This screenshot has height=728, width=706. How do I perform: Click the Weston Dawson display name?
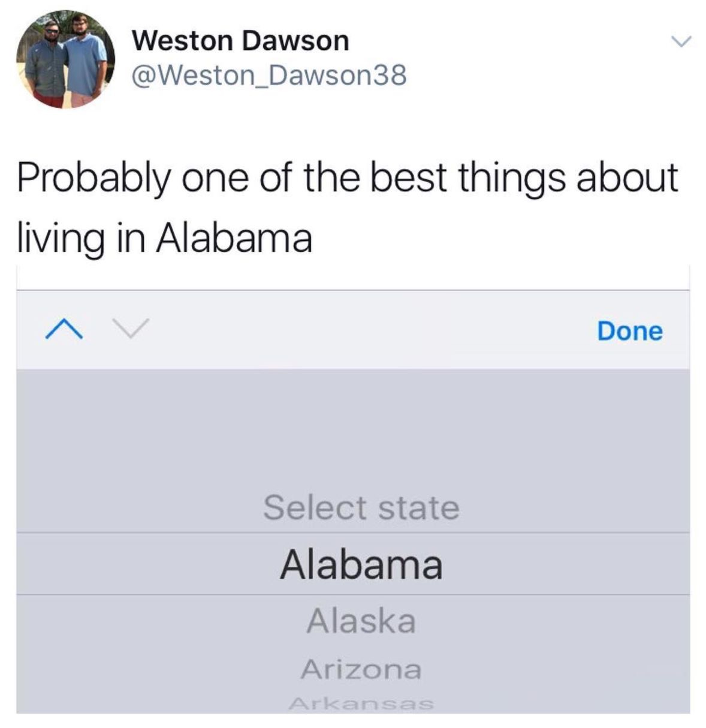click(x=240, y=40)
